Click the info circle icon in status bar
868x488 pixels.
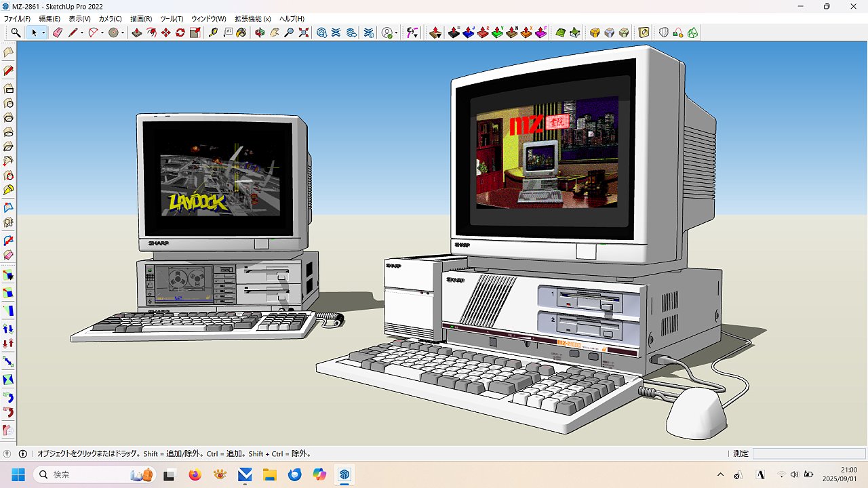click(x=22, y=453)
